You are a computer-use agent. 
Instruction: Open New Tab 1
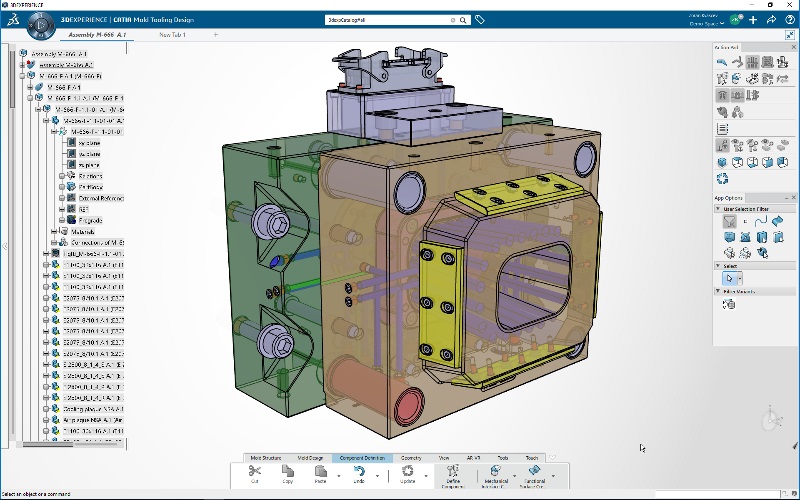(174, 34)
